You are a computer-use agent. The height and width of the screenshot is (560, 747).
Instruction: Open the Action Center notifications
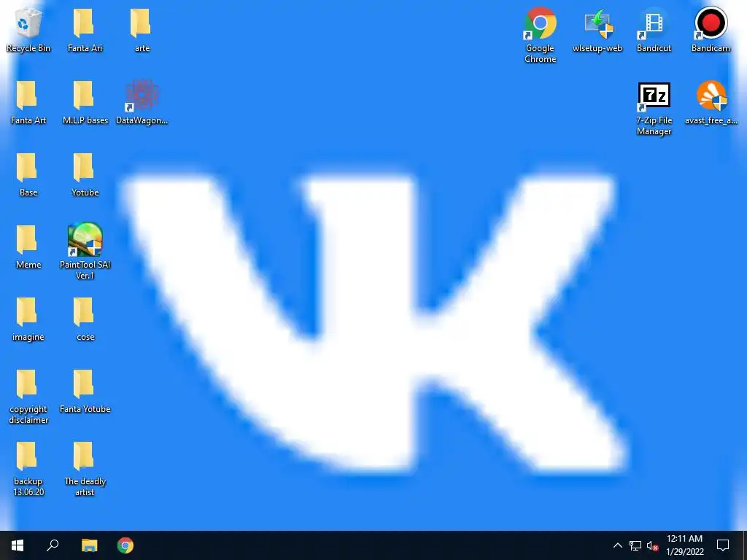pyautogui.click(x=723, y=545)
